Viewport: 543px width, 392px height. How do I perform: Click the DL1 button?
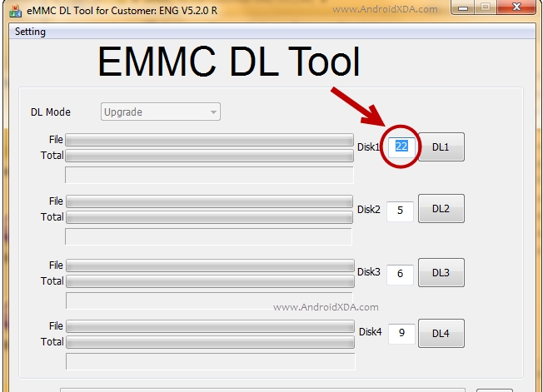tap(441, 147)
